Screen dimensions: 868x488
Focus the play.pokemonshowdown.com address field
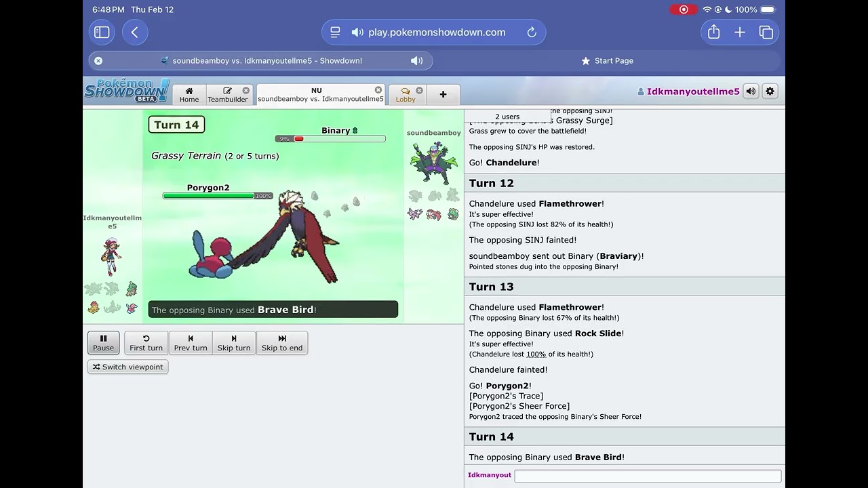tap(437, 32)
